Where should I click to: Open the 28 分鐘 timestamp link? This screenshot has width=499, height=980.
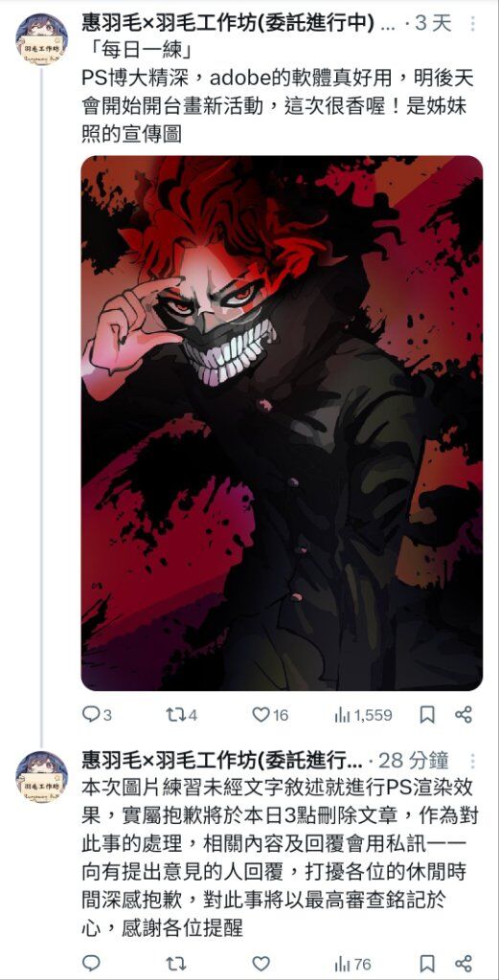click(x=414, y=761)
